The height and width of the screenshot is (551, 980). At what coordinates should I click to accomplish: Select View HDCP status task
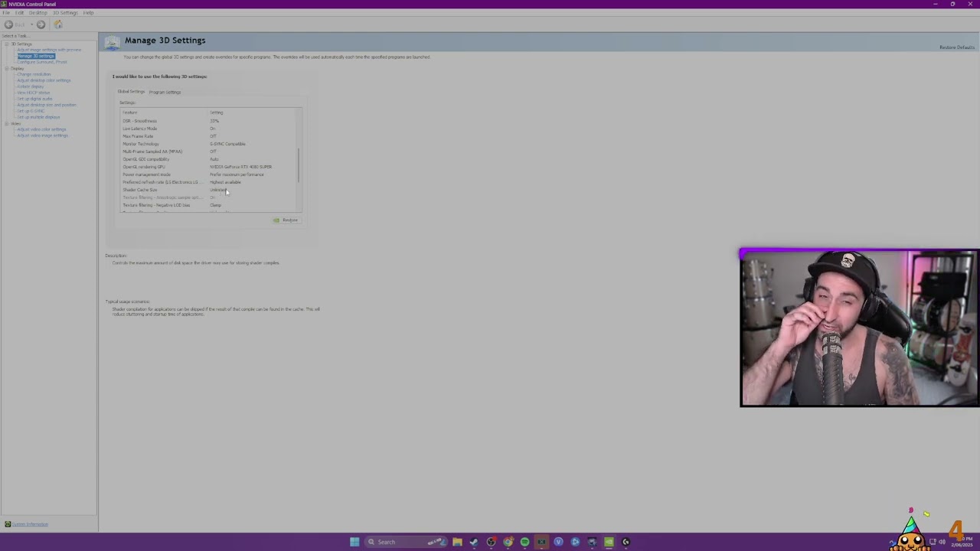[x=33, y=93]
